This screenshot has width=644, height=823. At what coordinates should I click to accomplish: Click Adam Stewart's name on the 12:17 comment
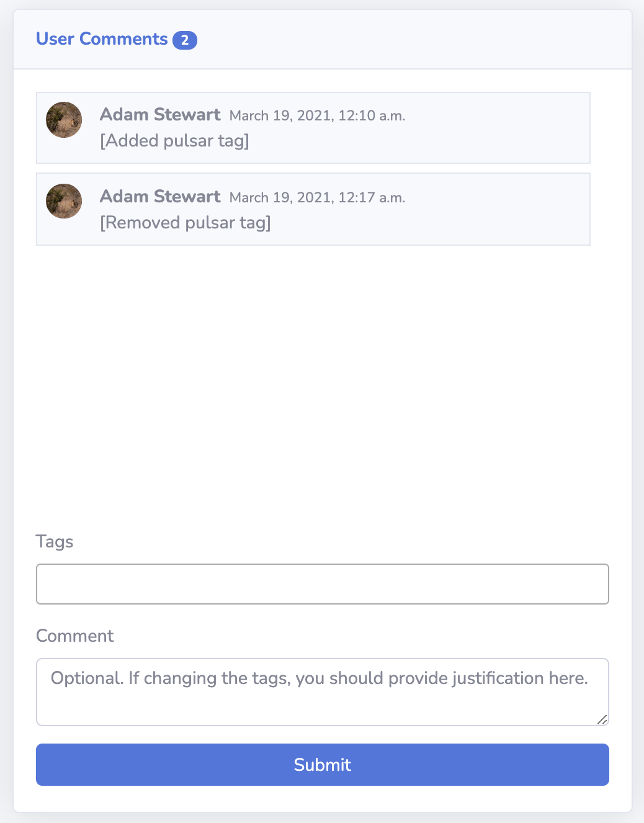[x=160, y=197]
